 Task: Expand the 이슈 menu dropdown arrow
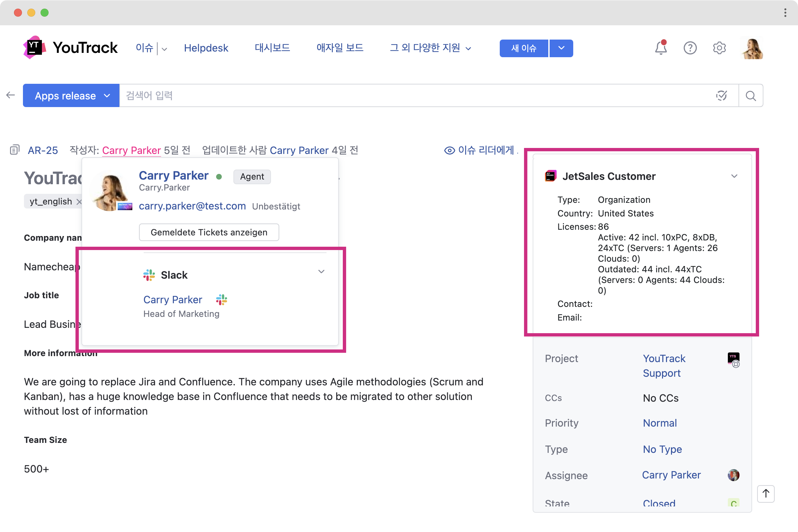(165, 49)
